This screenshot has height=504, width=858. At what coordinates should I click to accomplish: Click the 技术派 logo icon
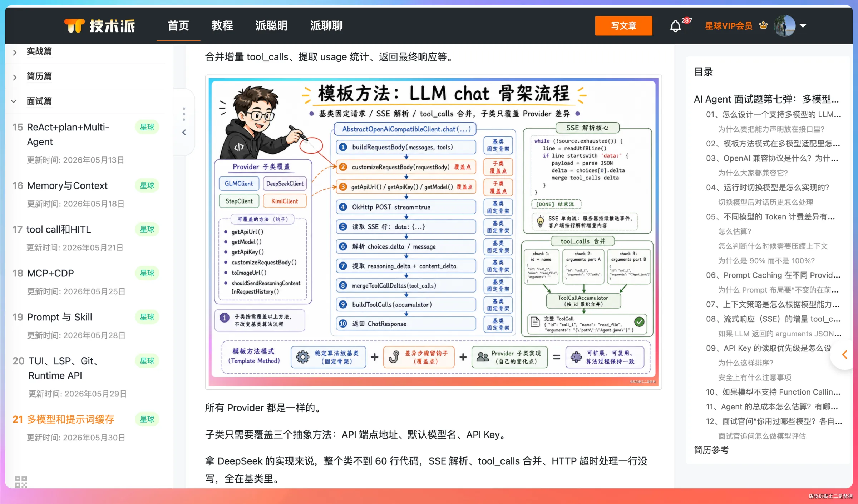(x=74, y=26)
